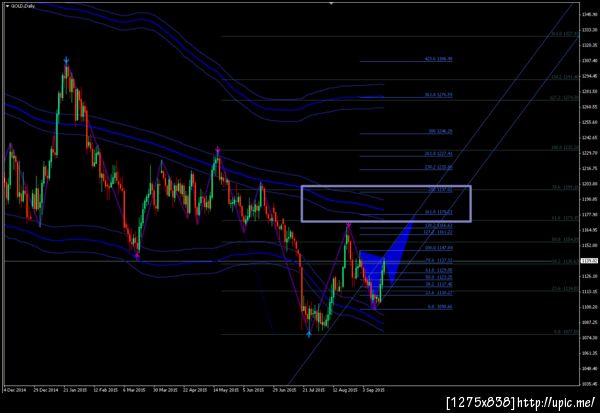Click the 1100.20 price axis value
The width and height of the screenshot is (600, 413).
pyautogui.click(x=589, y=307)
